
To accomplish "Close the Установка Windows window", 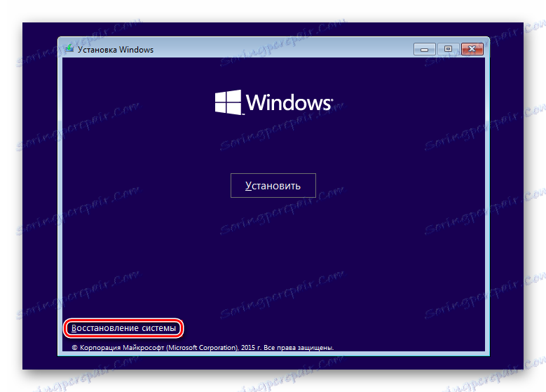I will click(472, 49).
